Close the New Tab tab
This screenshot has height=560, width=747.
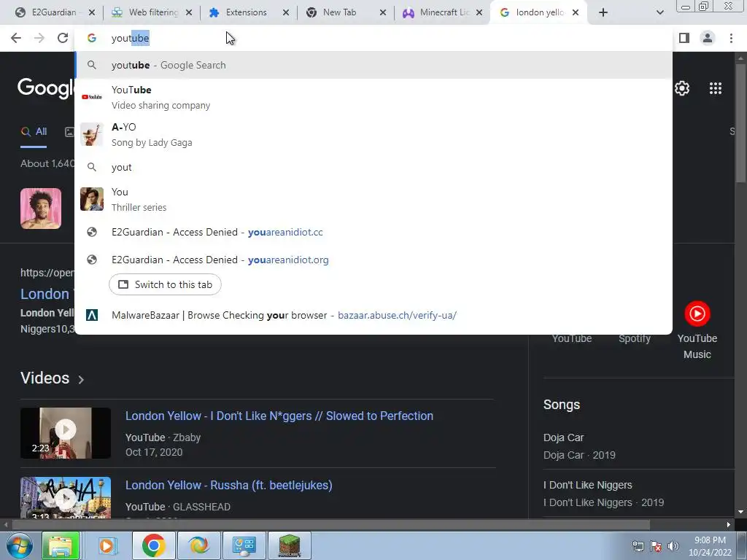click(383, 12)
